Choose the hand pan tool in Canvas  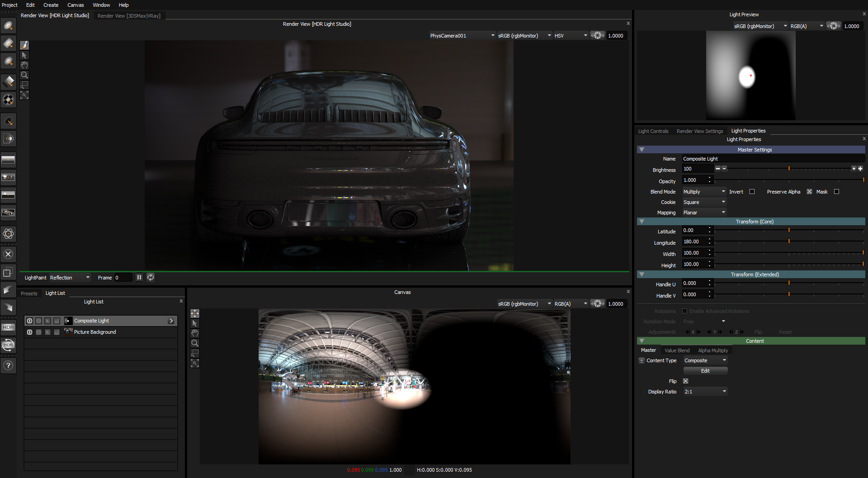tap(195, 333)
